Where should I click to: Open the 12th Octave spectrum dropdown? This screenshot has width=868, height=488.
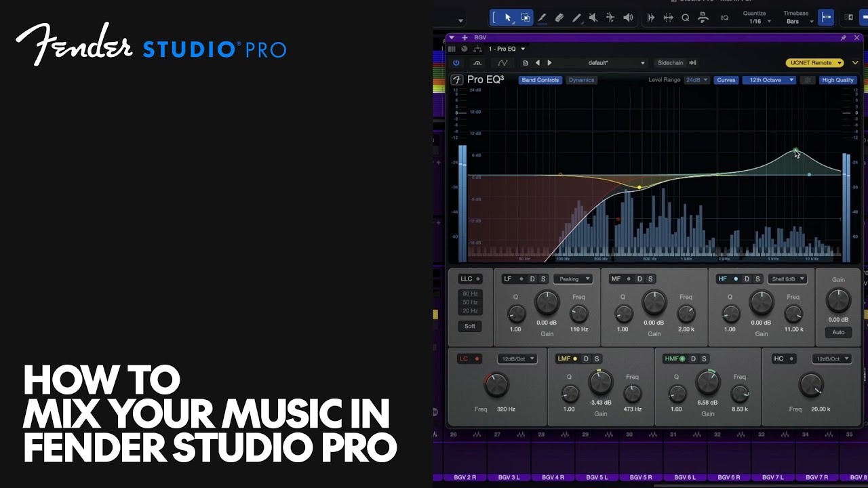(x=769, y=80)
